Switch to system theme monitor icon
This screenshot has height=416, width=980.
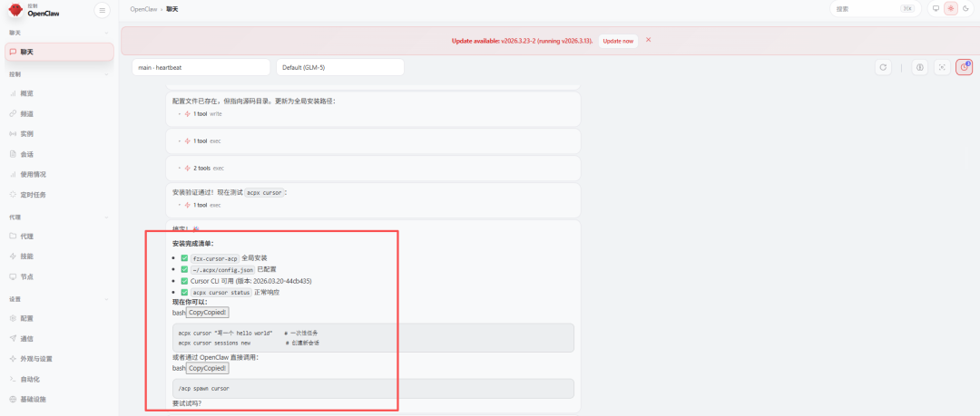tap(936, 9)
